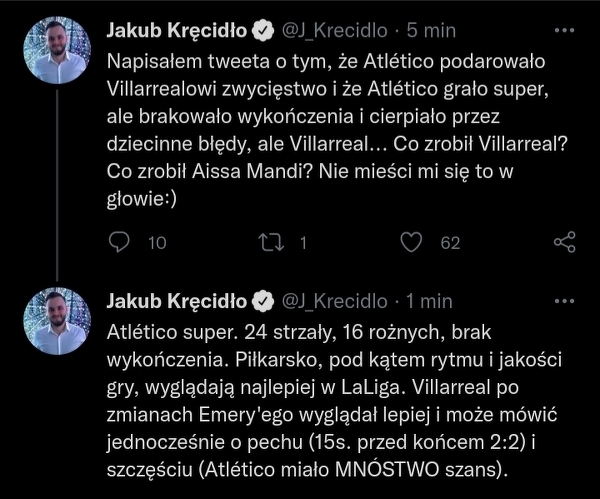Click the verified badge on the first tweet

pyautogui.click(x=263, y=31)
